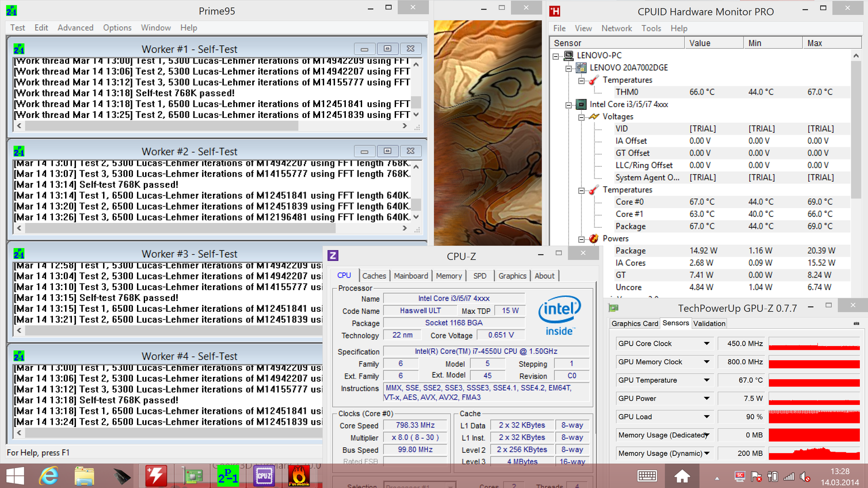Click the Prime95 taskbar icon

pyautogui.click(x=228, y=476)
